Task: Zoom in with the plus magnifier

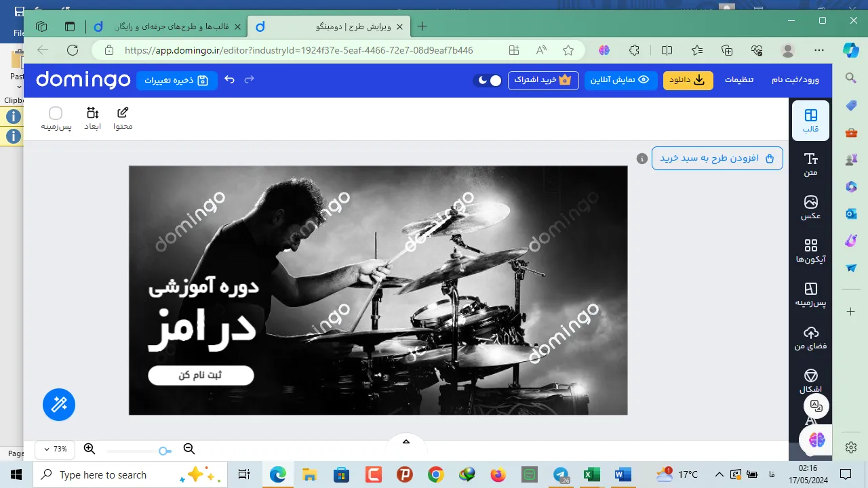Action: [90, 449]
